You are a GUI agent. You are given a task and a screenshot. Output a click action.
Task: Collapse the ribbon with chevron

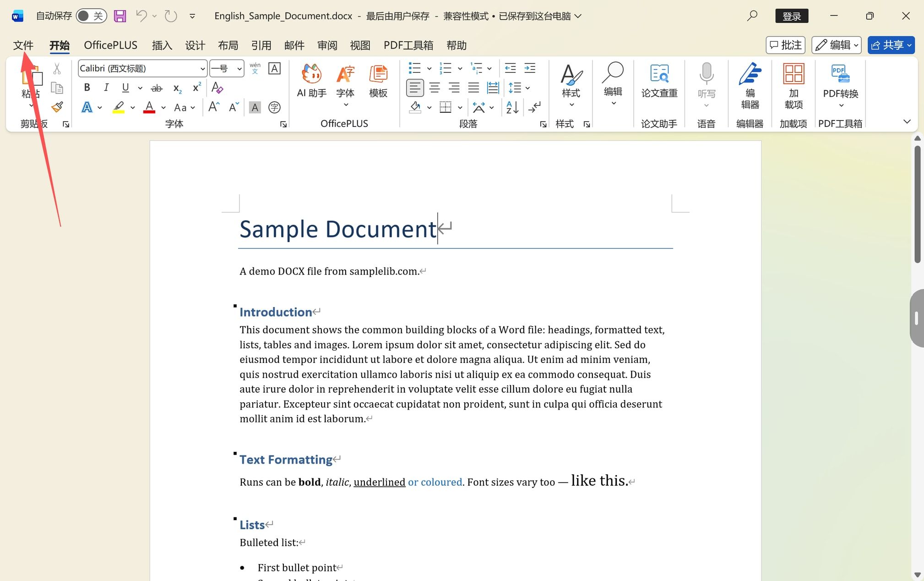click(907, 121)
